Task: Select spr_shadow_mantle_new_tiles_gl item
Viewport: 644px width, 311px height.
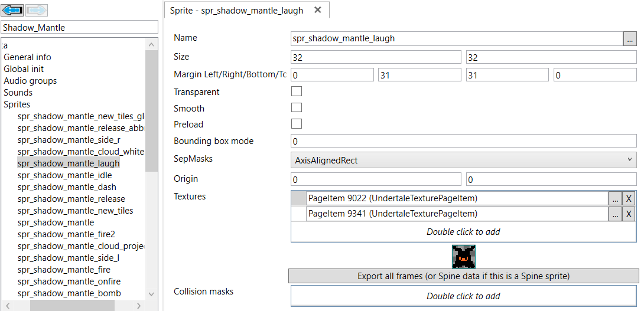Action: tap(80, 116)
